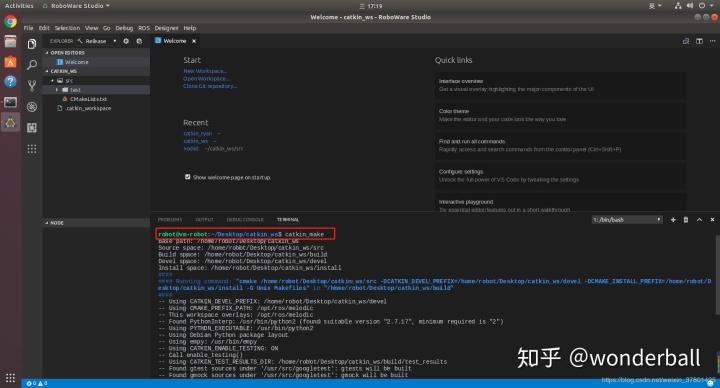Open the Edit menu

coord(44,28)
